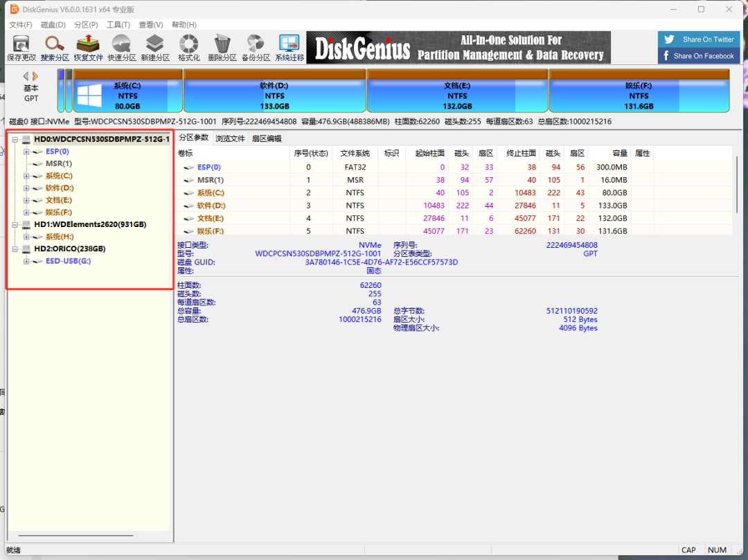The width and height of the screenshot is (748, 560).
Task: Open the 备份分区 backup partition tool
Action: tap(256, 48)
